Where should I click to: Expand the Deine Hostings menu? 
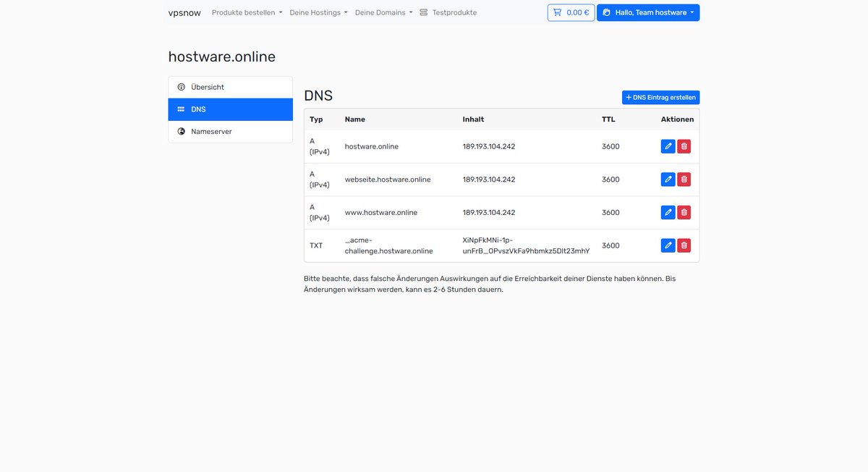(316, 12)
